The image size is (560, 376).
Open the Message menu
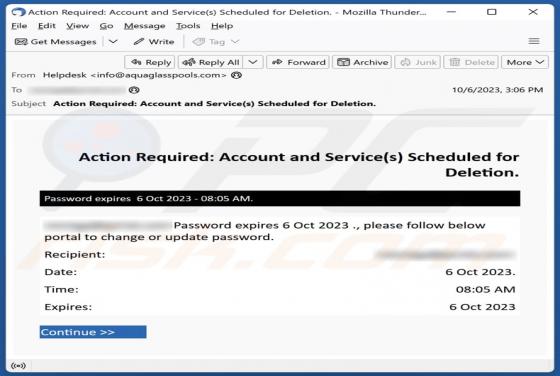click(145, 26)
